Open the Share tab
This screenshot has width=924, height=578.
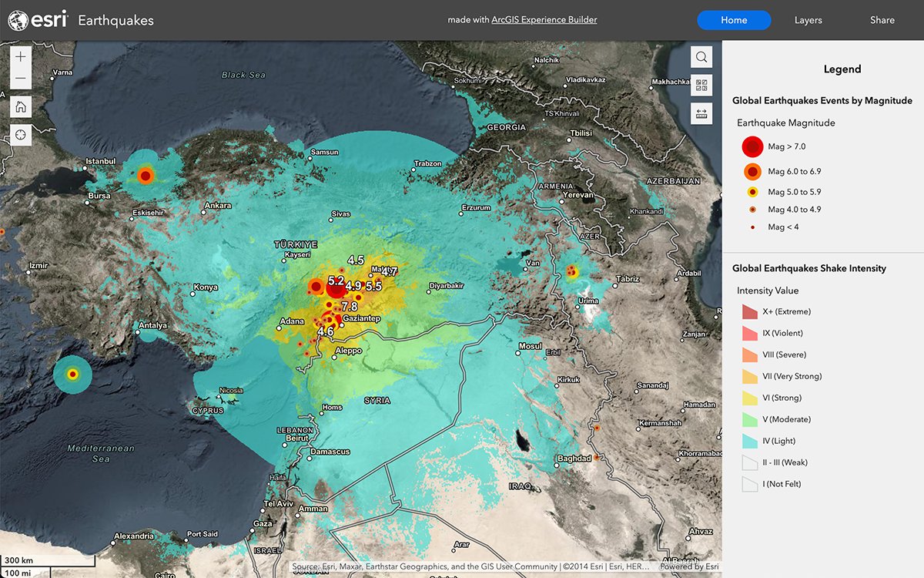(x=882, y=20)
